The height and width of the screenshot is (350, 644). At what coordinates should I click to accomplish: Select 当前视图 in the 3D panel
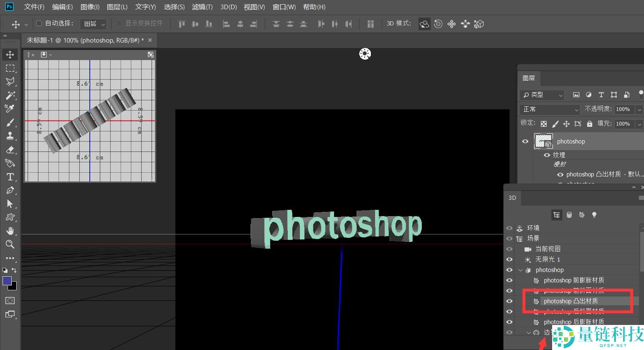click(x=548, y=249)
